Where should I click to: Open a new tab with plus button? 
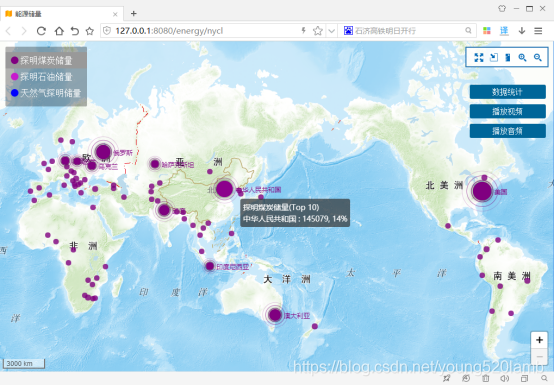(134, 13)
